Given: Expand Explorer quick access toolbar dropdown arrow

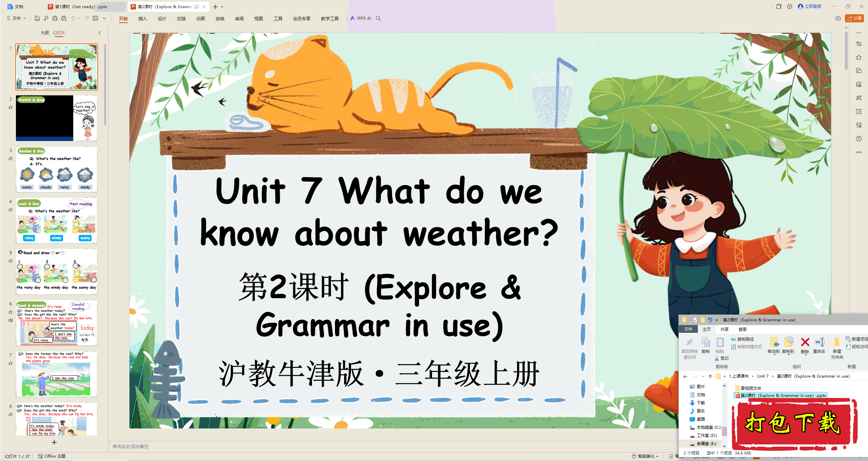Looking at the screenshot, I should 716,320.
